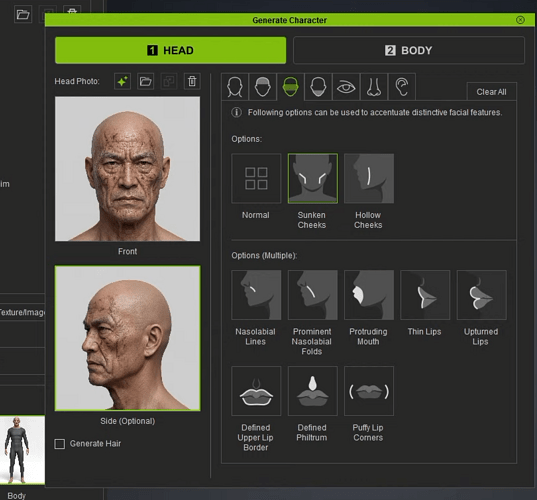The width and height of the screenshot is (537, 500).
Task: Enable the Generate Hair checkbox
Action: point(60,444)
